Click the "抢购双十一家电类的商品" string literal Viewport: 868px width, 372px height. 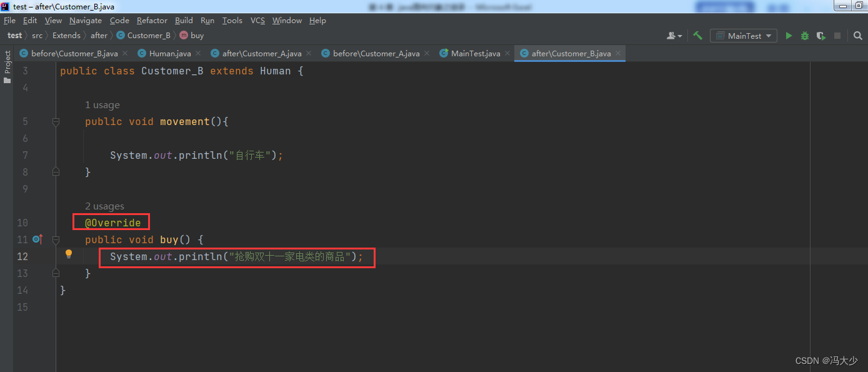click(x=290, y=256)
